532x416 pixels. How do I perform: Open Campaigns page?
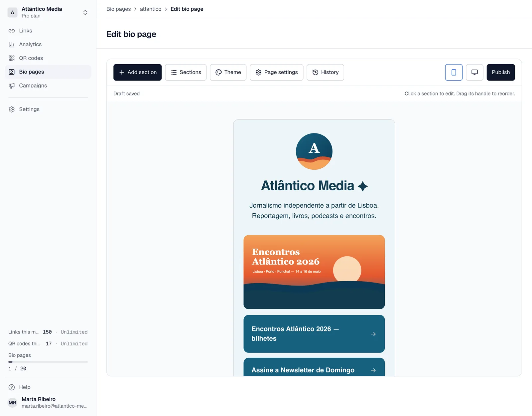[x=48, y=86]
